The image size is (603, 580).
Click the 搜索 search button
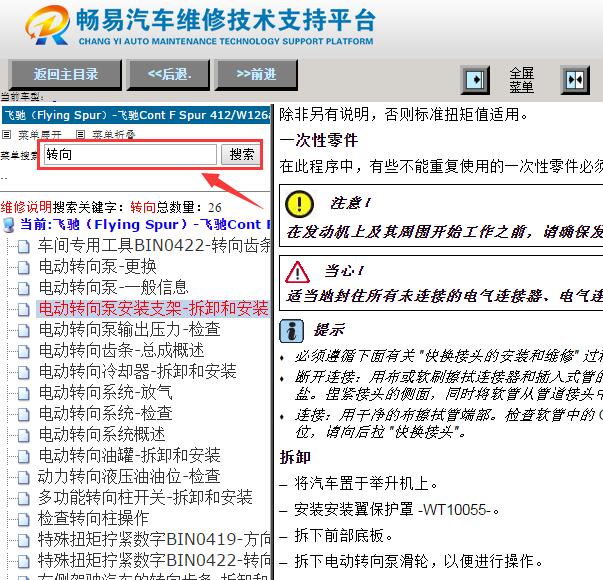[241, 155]
